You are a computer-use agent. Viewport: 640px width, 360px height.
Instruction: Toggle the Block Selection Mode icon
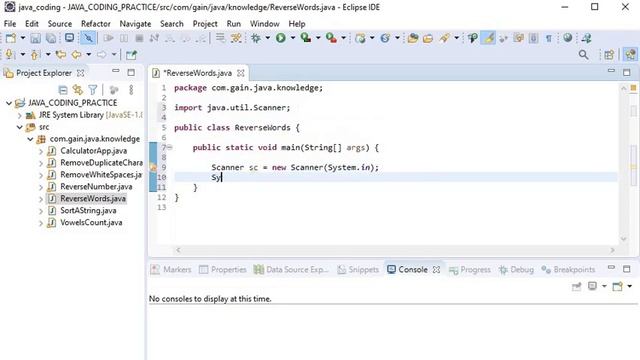(533, 38)
